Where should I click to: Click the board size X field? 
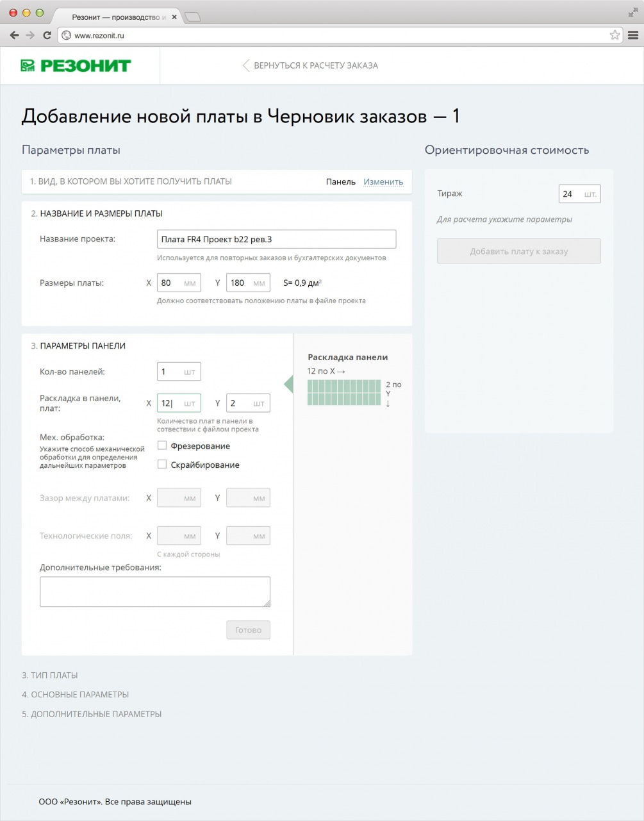[179, 283]
